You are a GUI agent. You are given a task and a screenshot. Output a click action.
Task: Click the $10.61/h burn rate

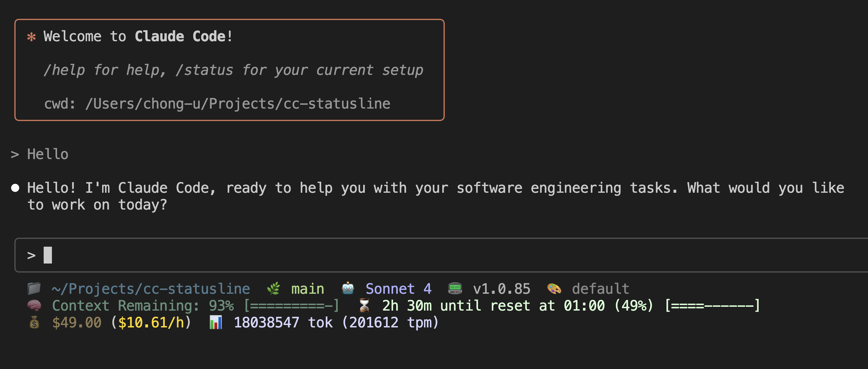(151, 323)
